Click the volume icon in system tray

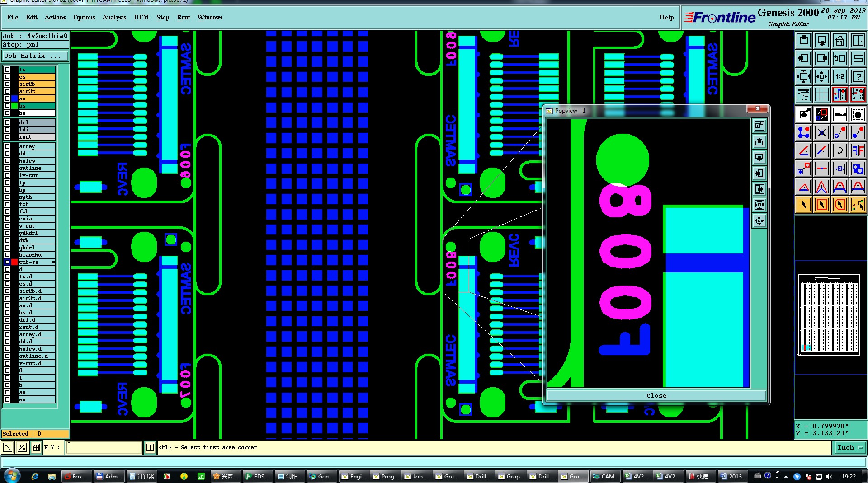(829, 476)
